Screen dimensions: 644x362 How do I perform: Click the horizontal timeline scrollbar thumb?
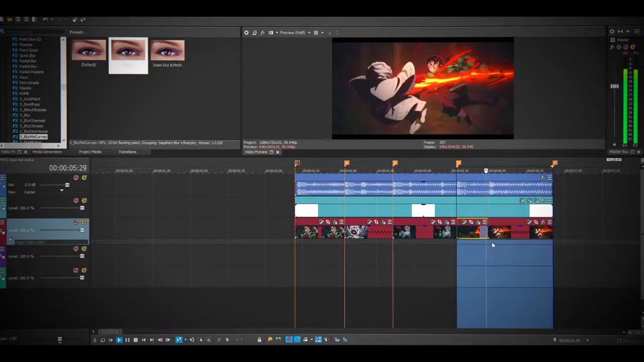click(x=110, y=331)
